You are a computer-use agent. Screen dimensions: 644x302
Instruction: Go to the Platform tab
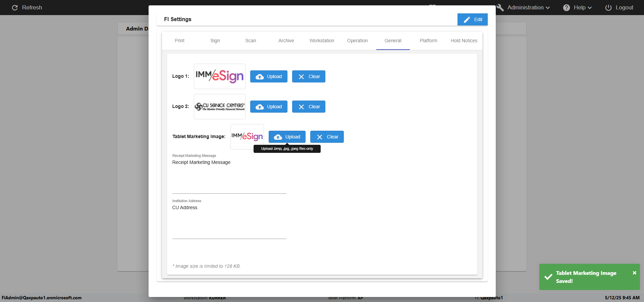[428, 41]
